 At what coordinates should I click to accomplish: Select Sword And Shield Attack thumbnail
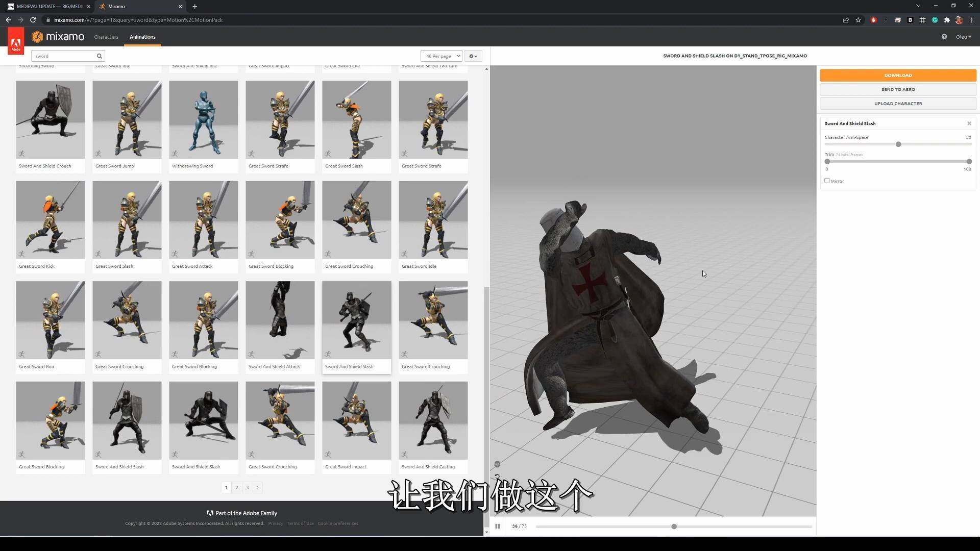pos(280,320)
